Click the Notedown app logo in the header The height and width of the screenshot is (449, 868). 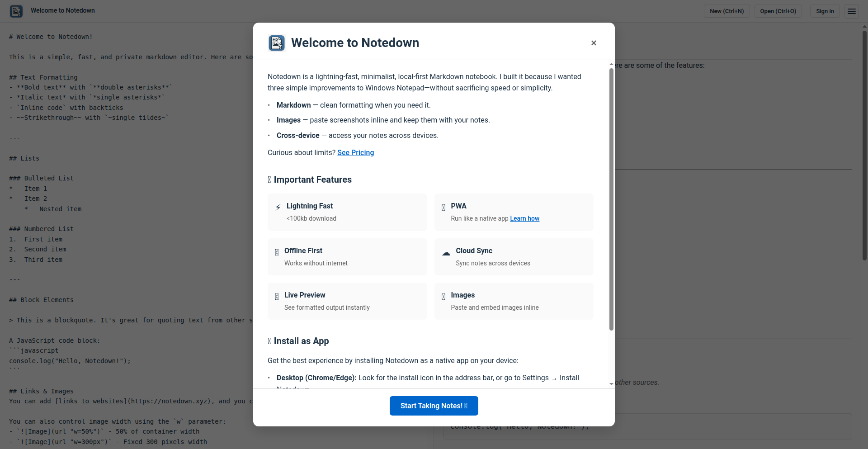coord(16,11)
